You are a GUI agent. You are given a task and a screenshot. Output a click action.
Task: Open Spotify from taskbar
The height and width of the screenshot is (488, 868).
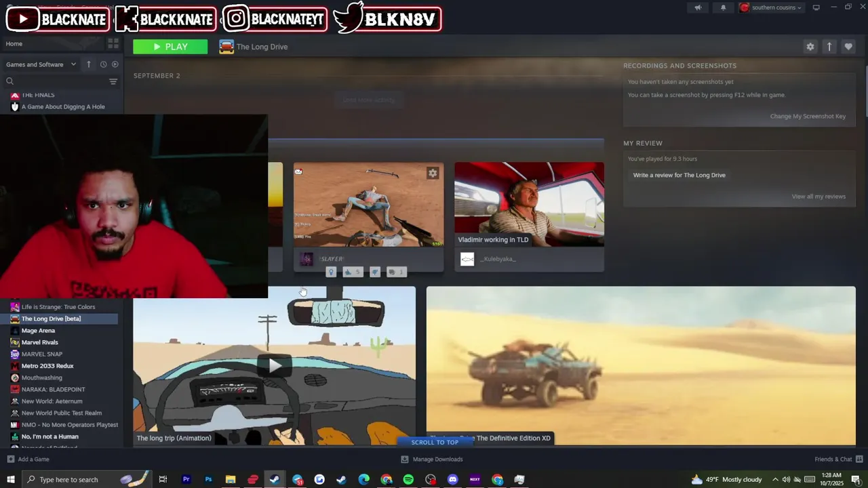408,479
